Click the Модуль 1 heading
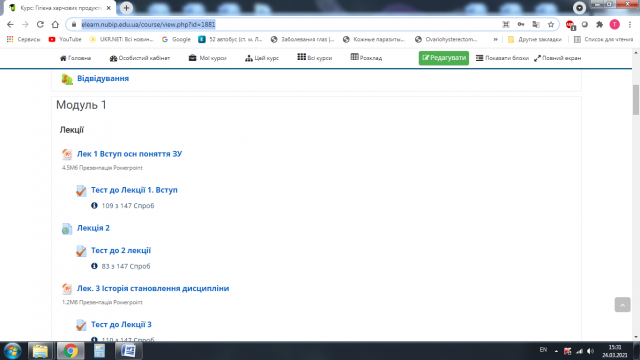This screenshot has width=640, height=360. point(81,105)
